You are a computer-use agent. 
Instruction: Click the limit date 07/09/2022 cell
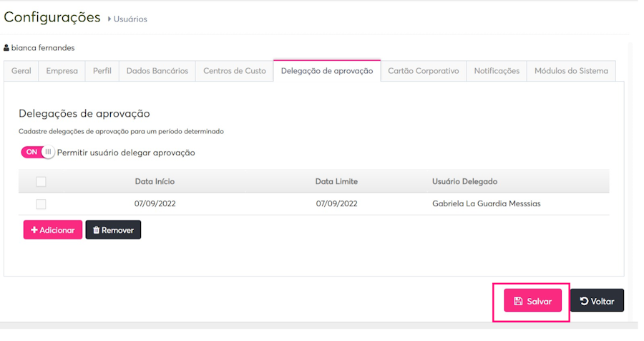336,203
